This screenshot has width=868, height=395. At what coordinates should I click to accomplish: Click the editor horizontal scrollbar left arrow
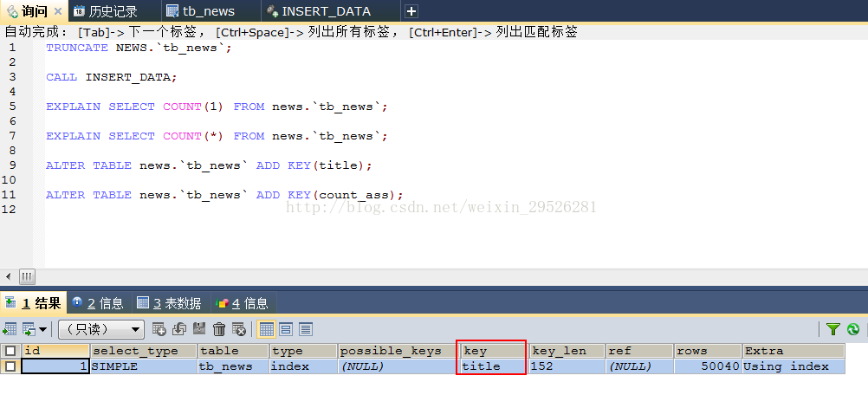(x=9, y=276)
